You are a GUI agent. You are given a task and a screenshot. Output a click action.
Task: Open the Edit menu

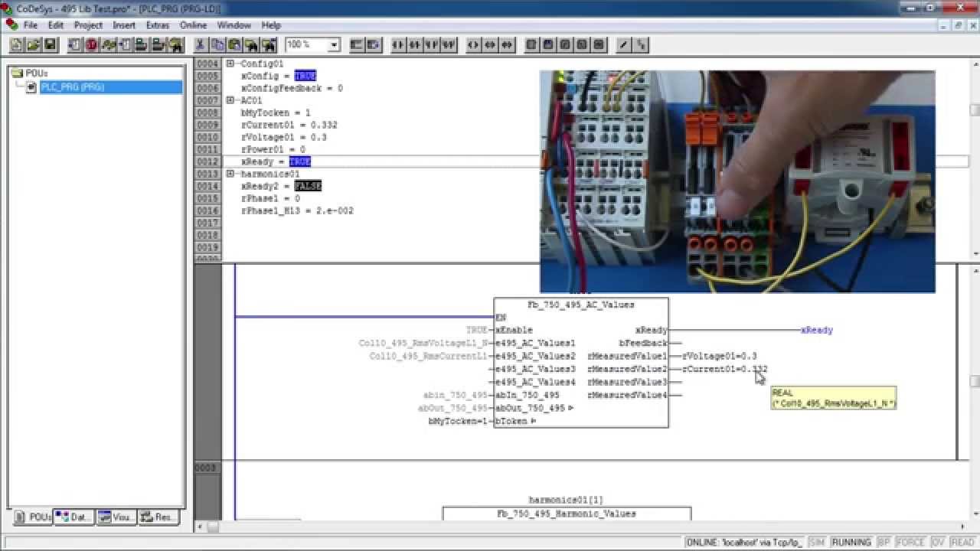(56, 25)
